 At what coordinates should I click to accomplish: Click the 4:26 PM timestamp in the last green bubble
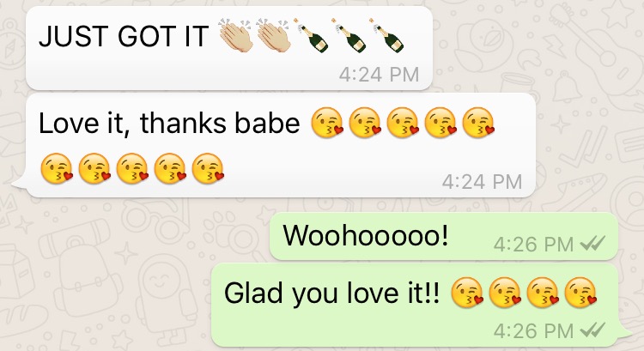pos(533,330)
